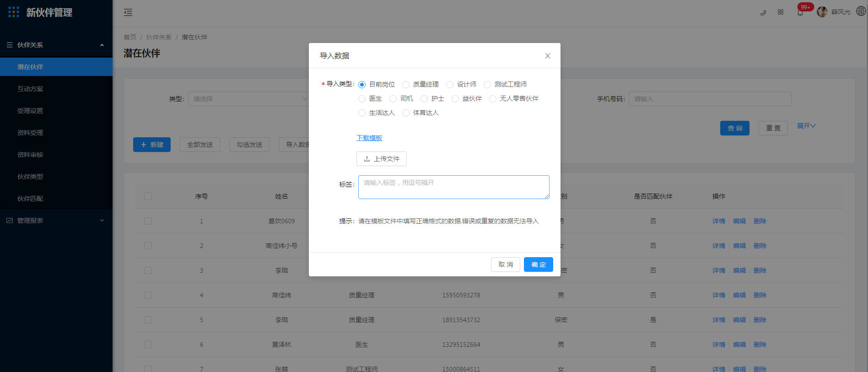This screenshot has width=868, height=372.
Task: Select the 目前岗位 radio option
Action: [362, 85]
